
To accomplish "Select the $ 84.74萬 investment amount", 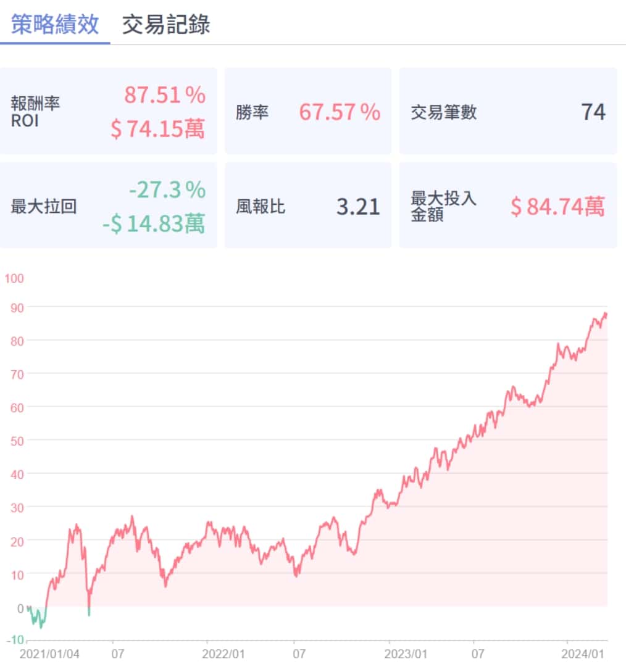I will click(x=557, y=207).
